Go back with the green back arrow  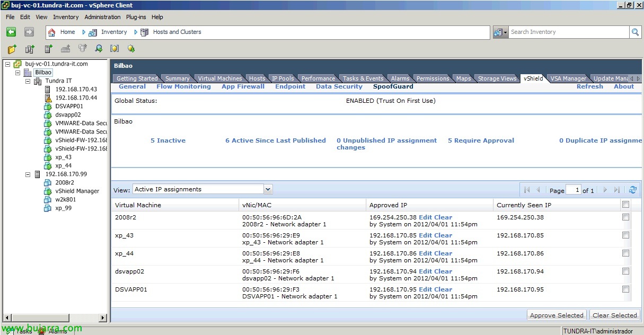(x=11, y=32)
